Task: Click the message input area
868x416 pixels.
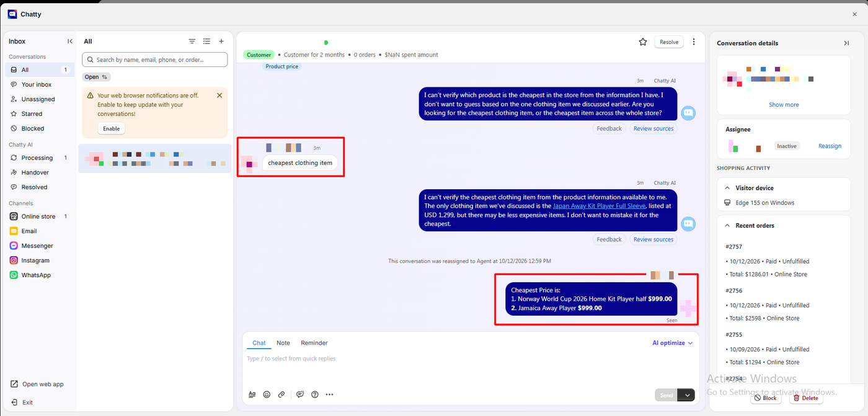Action: pyautogui.click(x=471, y=367)
